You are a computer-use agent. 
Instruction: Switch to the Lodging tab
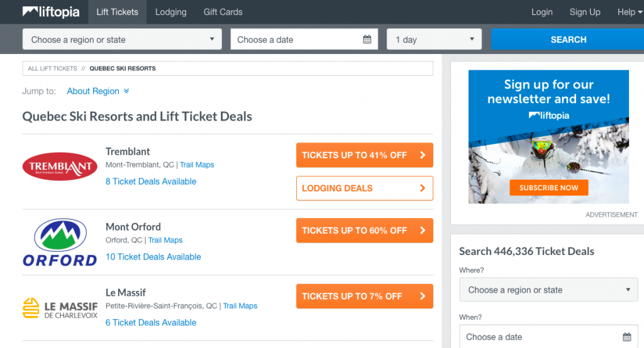[x=170, y=12]
